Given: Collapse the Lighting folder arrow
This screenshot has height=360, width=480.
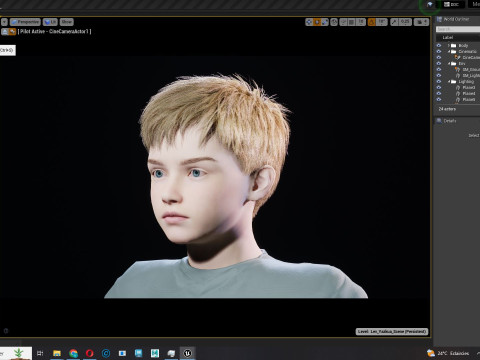Looking at the screenshot, I should click(x=449, y=81).
